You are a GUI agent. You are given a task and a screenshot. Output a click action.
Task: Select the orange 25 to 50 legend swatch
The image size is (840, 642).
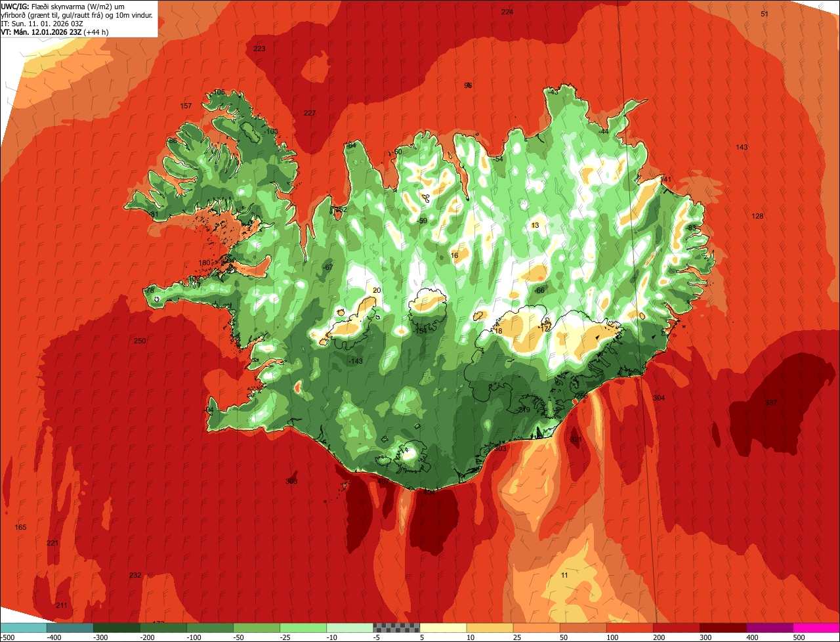click(536, 628)
